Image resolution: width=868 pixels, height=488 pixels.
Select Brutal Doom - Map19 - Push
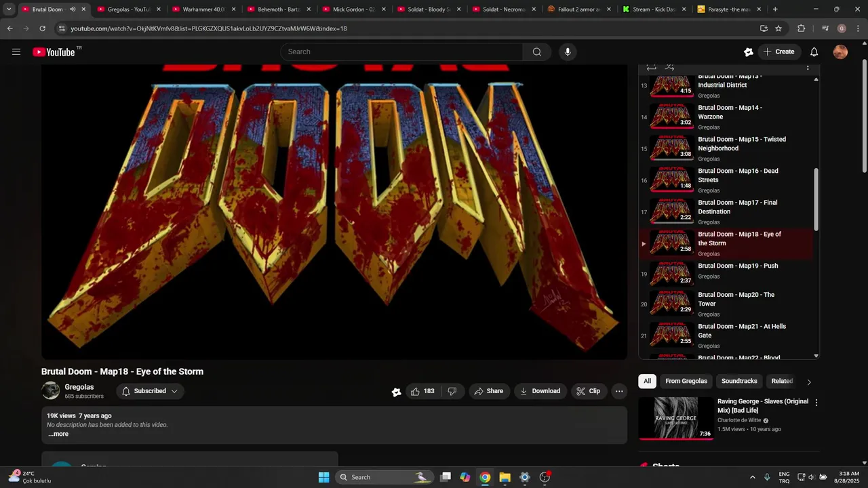(727, 274)
